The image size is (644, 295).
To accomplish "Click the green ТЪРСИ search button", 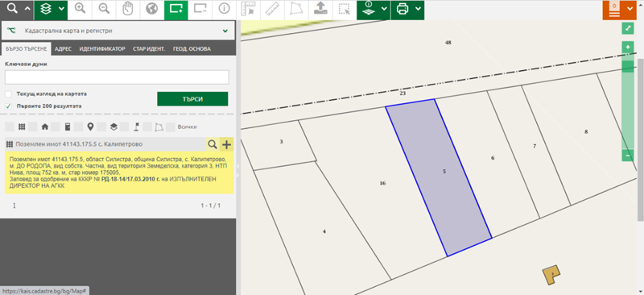I will tap(192, 99).
